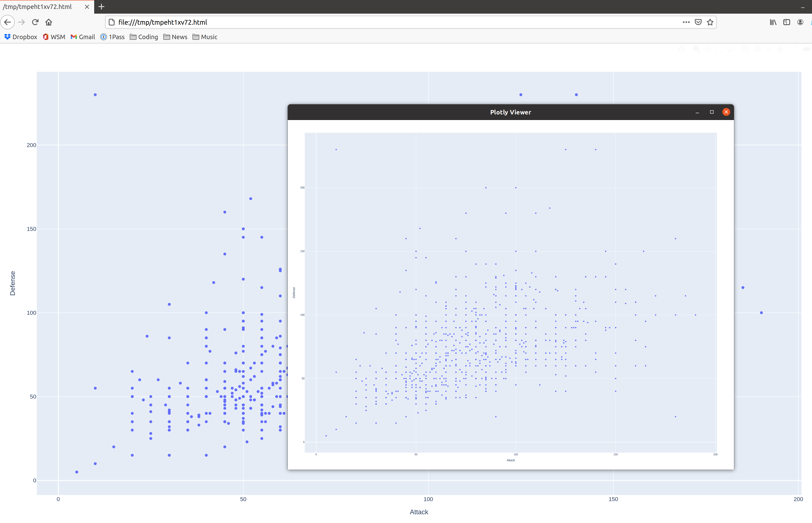Viewport: 812px width, 523px height.
Task: Save page to Pocket
Action: [x=698, y=22]
